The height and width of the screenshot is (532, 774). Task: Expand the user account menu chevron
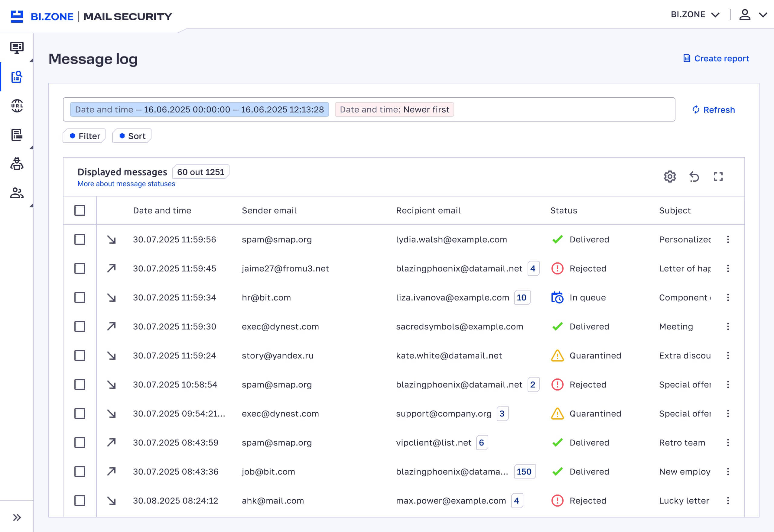click(763, 15)
